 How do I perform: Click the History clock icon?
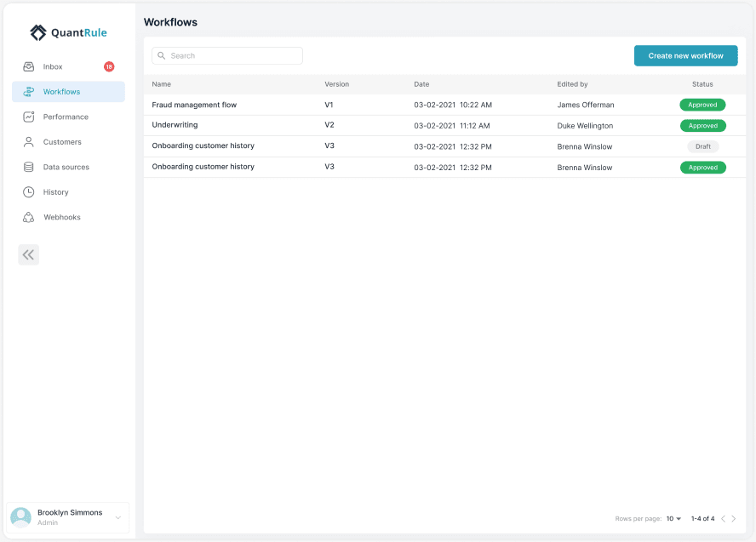28,191
